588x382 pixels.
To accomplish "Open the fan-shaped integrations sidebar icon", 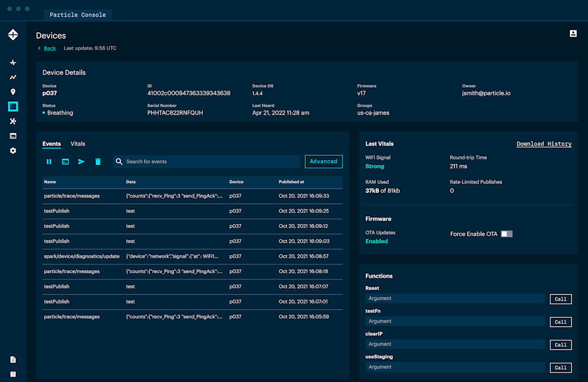I will 13,121.
